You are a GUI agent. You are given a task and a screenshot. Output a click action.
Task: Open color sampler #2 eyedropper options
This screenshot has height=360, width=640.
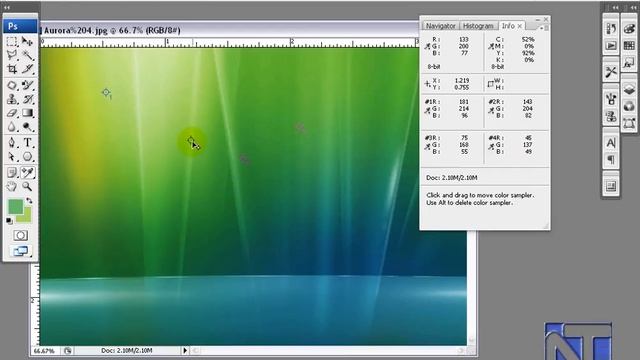click(x=491, y=110)
